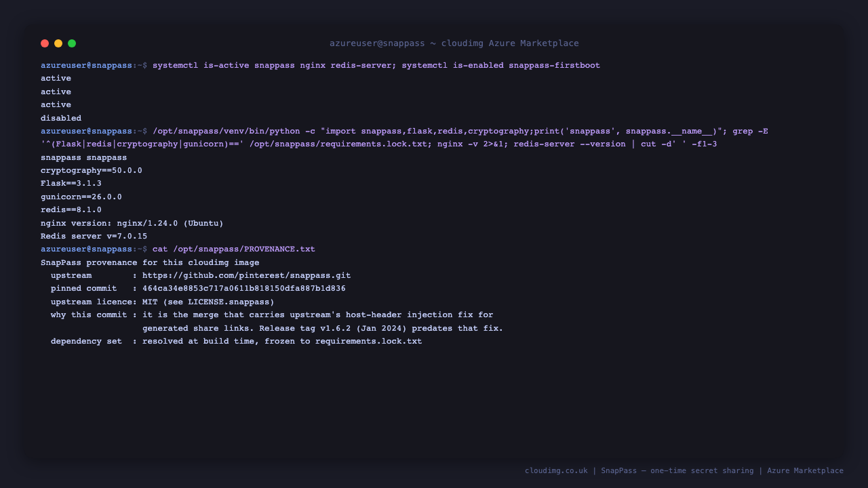This screenshot has width=868, height=488.
Task: Click the 'redis==8.1.0' line
Action: (x=71, y=210)
